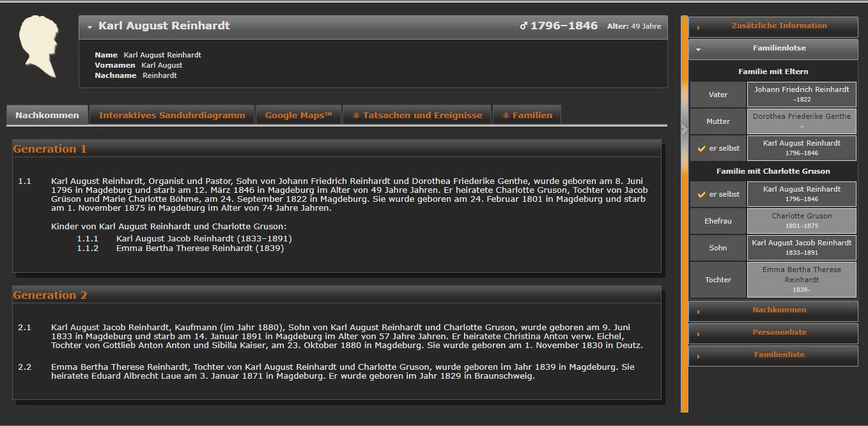
Task: Click the 1796–1846 lifespan in header
Action: [x=564, y=26]
